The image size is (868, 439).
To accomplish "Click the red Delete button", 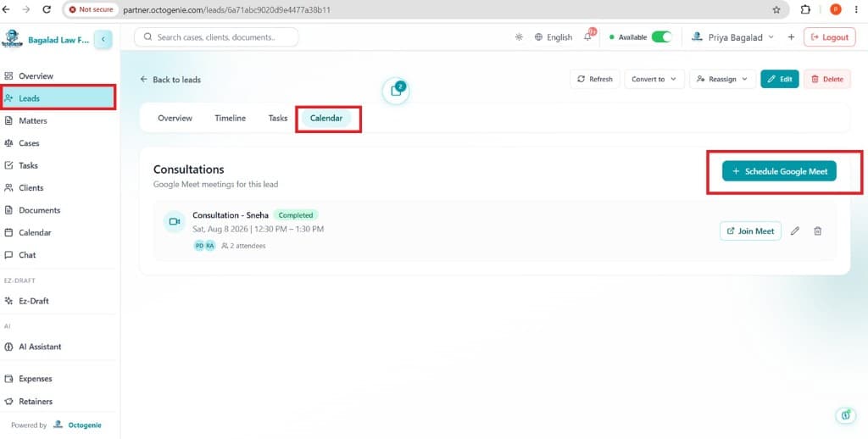I will (x=827, y=79).
